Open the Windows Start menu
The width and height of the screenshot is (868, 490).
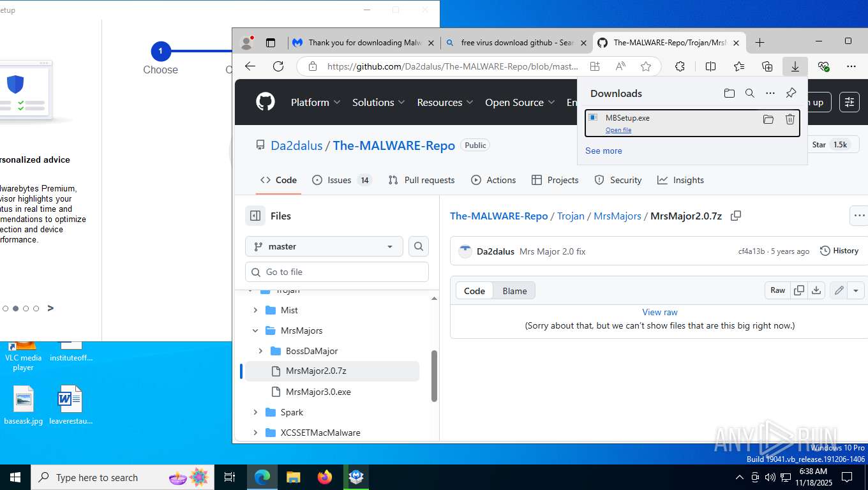[x=15, y=477]
